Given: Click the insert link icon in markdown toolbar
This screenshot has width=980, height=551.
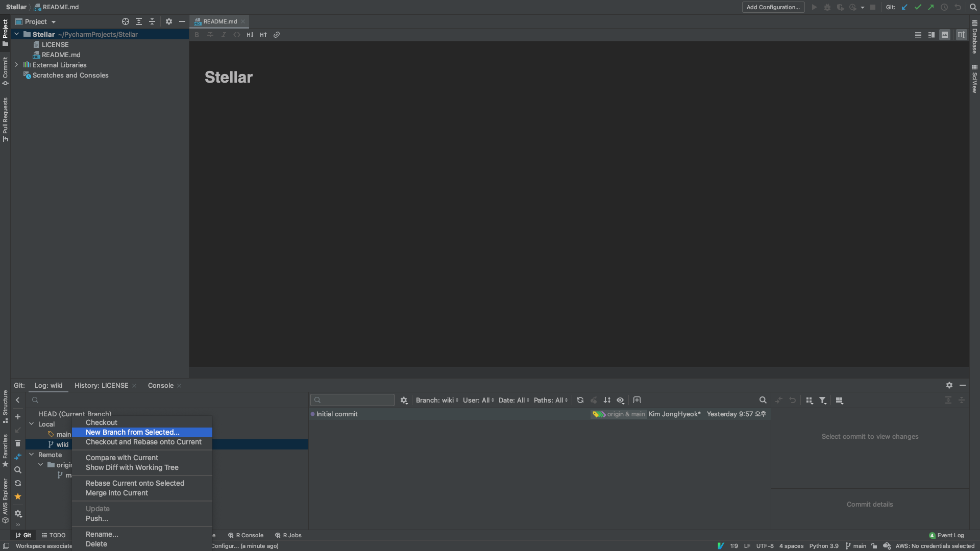Looking at the screenshot, I should point(277,35).
